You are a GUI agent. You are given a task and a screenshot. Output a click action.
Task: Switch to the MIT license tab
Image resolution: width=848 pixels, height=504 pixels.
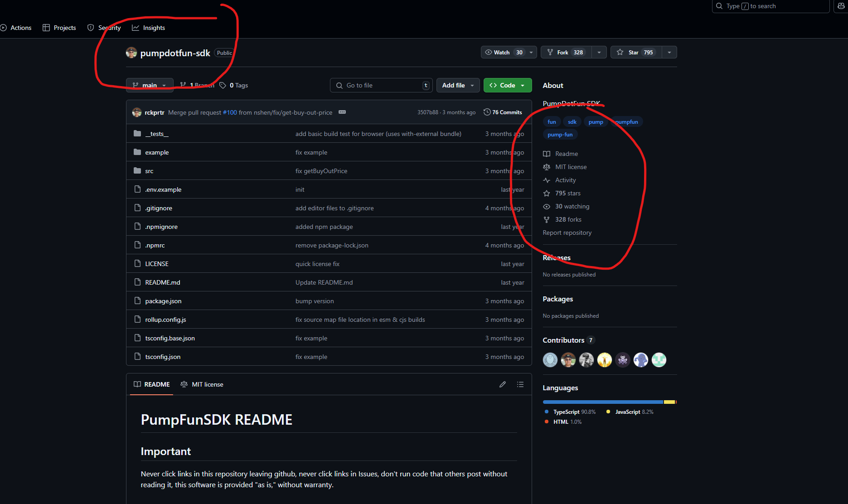tap(202, 384)
